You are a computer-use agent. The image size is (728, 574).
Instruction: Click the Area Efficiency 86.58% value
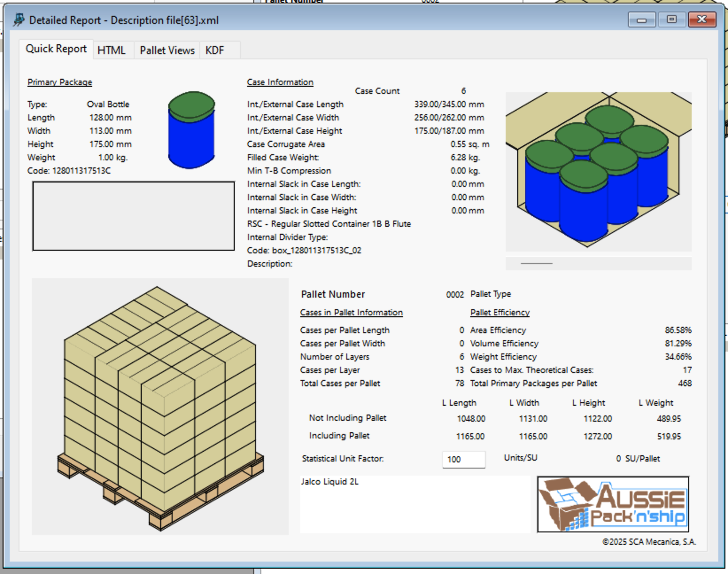pyautogui.click(x=678, y=330)
